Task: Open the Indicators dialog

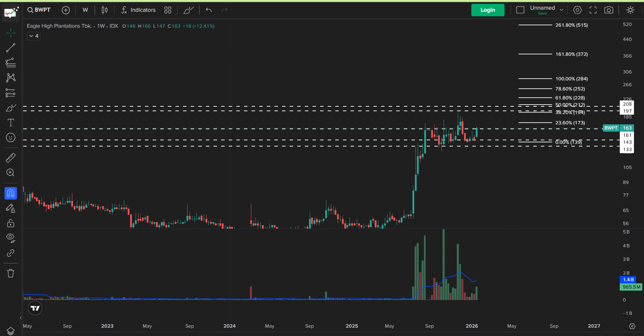Action: click(x=138, y=10)
